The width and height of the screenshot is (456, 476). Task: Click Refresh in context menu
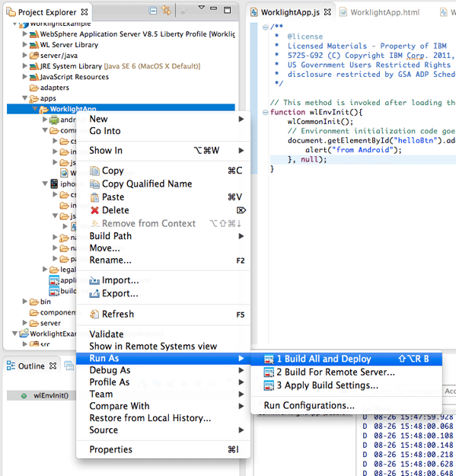(163, 315)
